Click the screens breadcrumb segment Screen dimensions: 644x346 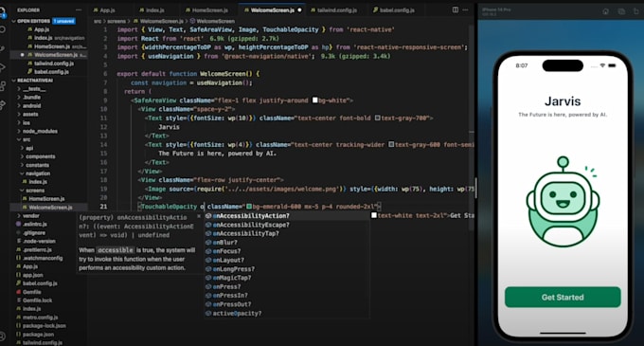coord(116,21)
